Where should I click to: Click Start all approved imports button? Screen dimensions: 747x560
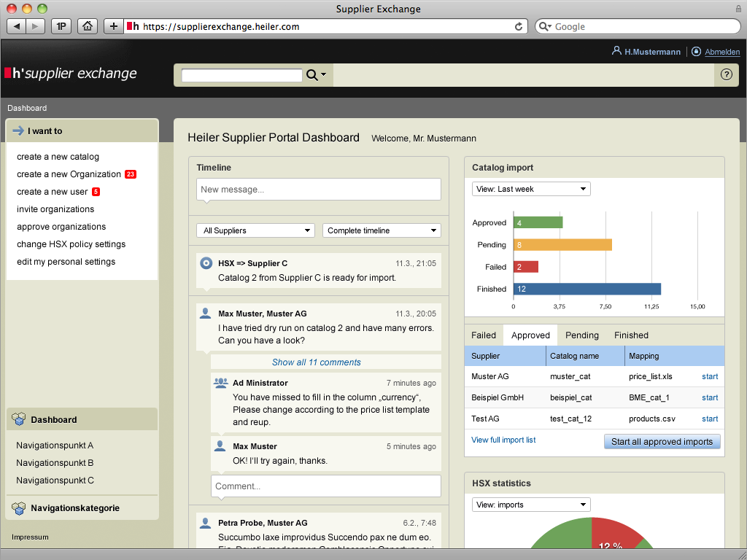tap(662, 441)
